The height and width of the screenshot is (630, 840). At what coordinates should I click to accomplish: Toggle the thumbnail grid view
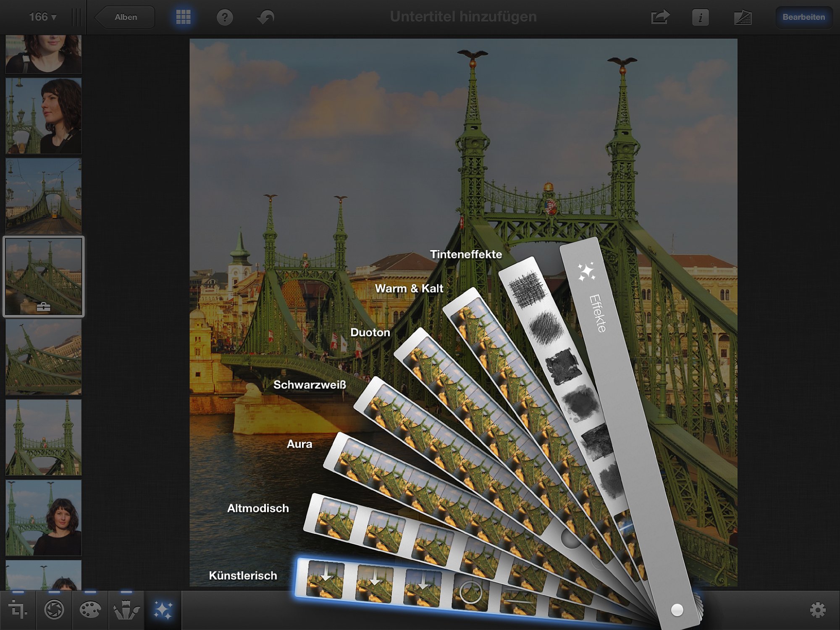coord(183,17)
